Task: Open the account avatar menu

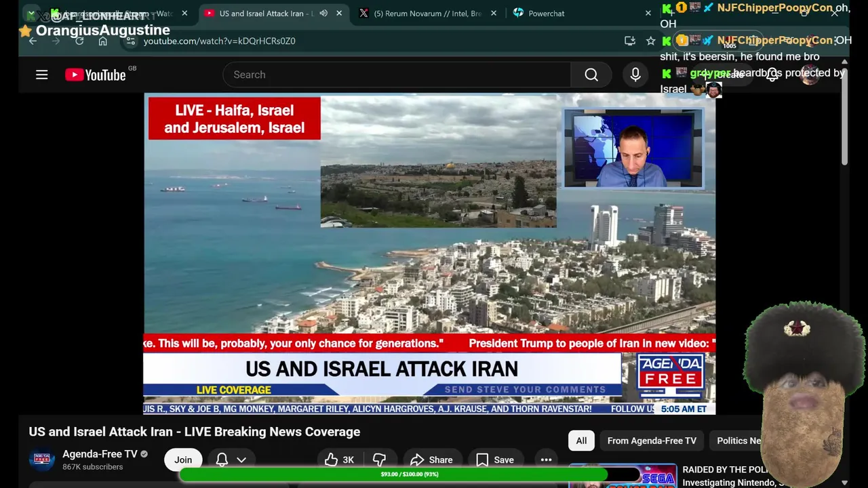Action: 809,75
